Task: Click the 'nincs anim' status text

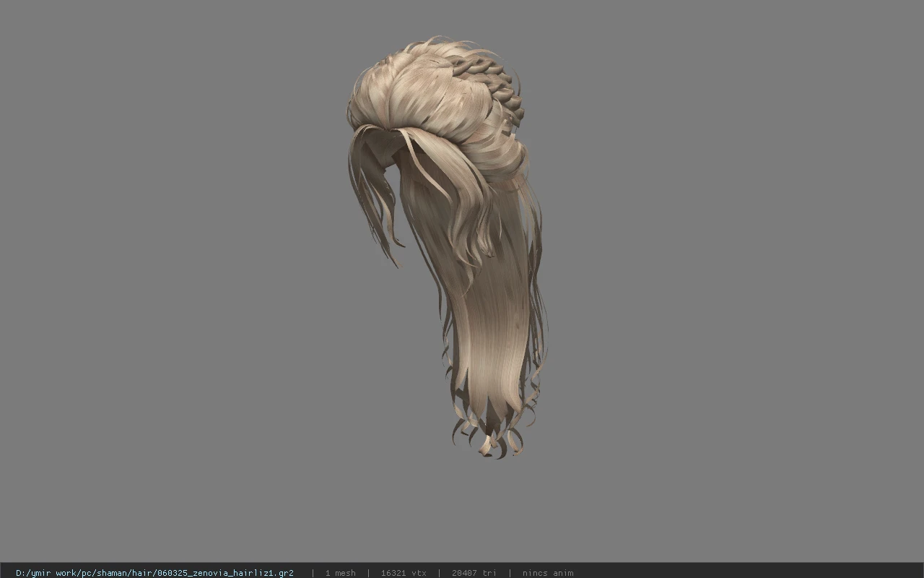Action: tap(548, 573)
